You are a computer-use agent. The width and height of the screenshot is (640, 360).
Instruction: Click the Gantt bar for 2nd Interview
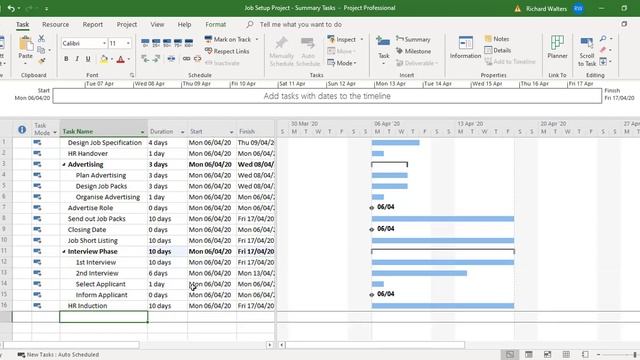[419, 273]
